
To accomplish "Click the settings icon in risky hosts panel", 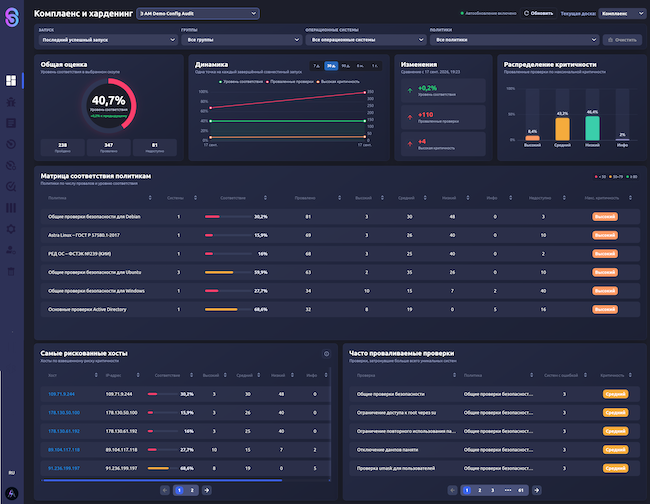I will tap(326, 354).
